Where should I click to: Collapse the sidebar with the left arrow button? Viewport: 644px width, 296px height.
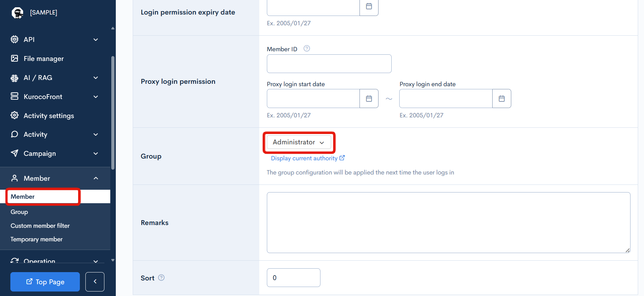(95, 281)
